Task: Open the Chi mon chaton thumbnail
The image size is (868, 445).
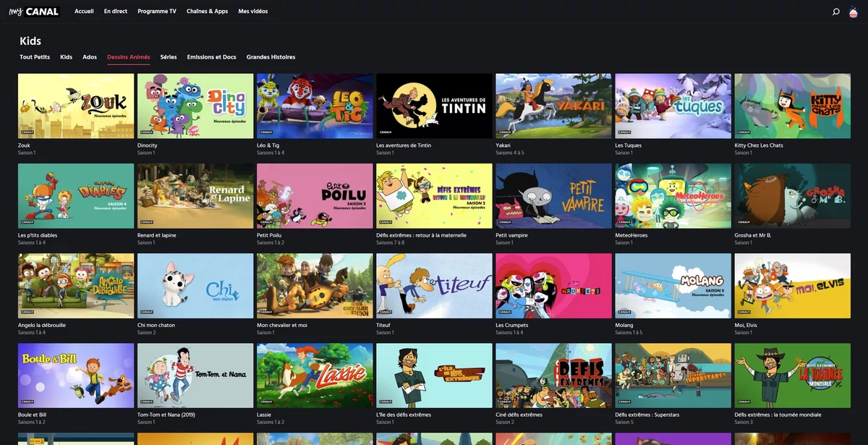Action: point(195,286)
